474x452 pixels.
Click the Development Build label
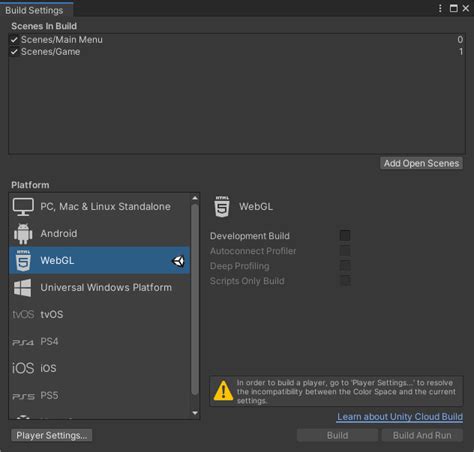250,236
